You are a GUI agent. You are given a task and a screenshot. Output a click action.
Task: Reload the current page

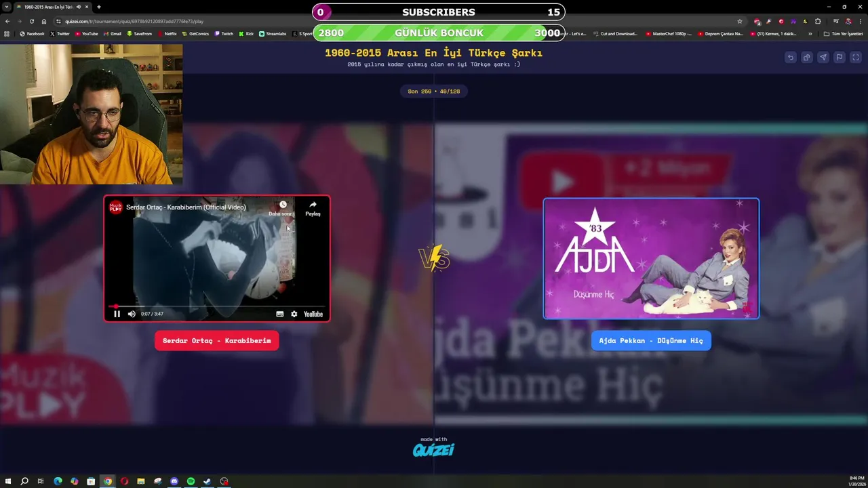click(31, 21)
